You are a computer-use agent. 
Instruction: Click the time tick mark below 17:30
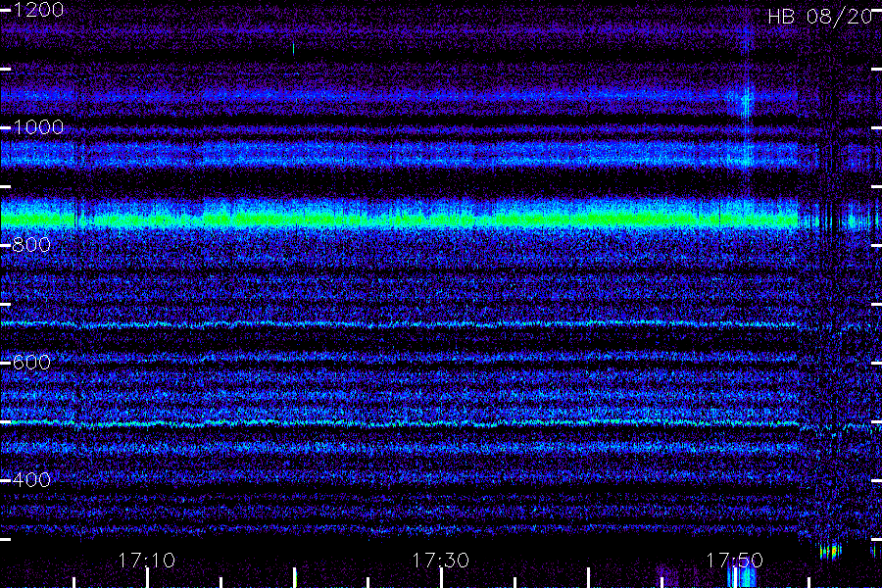[441, 578]
